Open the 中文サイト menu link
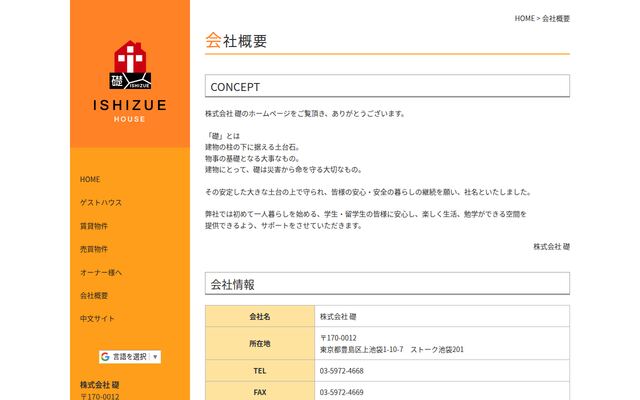640x400 pixels. [97, 318]
